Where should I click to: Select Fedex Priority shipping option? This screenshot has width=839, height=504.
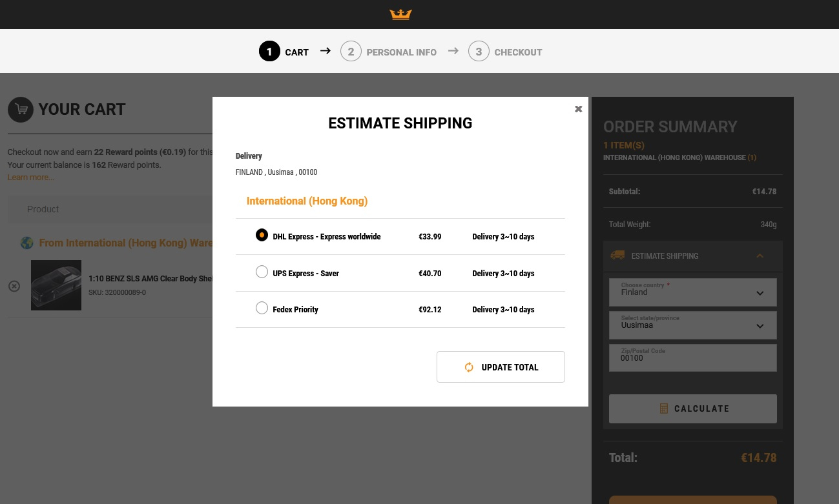tap(262, 308)
